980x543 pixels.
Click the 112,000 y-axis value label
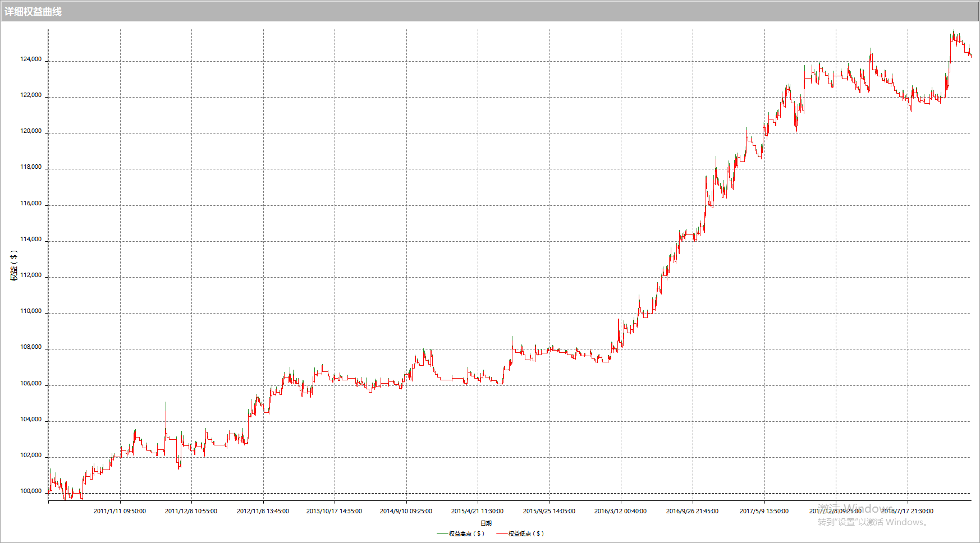31,275
